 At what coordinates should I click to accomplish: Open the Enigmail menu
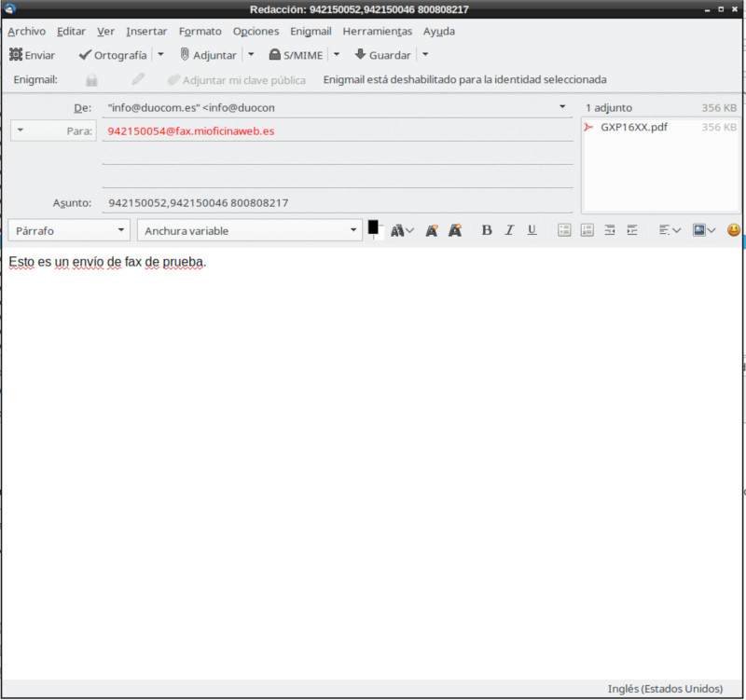(311, 31)
